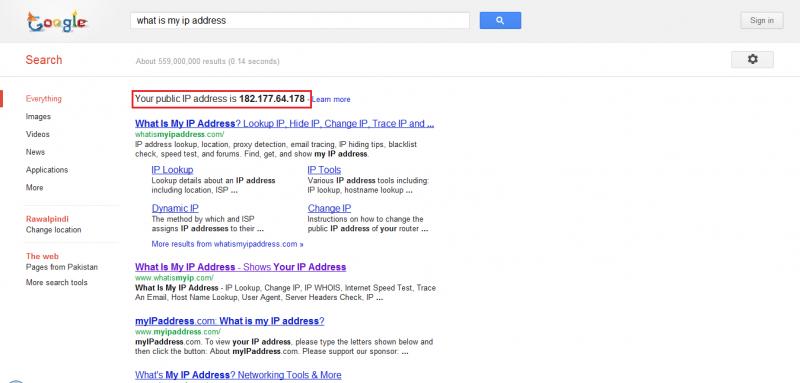Click the www.myipaddress.com/ green URL
The width and height of the screenshot is (800, 383).
[178, 332]
